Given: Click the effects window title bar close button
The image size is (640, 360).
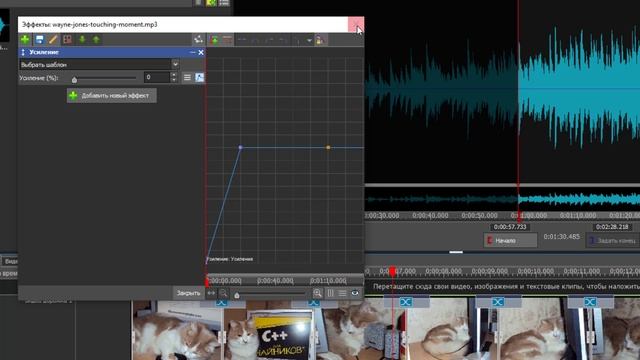Looking at the screenshot, I should [356, 24].
